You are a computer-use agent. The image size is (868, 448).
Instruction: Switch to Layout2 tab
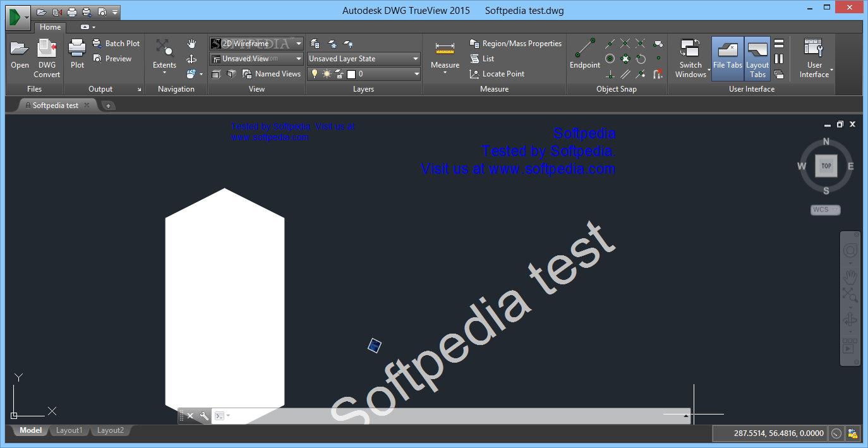coord(110,430)
